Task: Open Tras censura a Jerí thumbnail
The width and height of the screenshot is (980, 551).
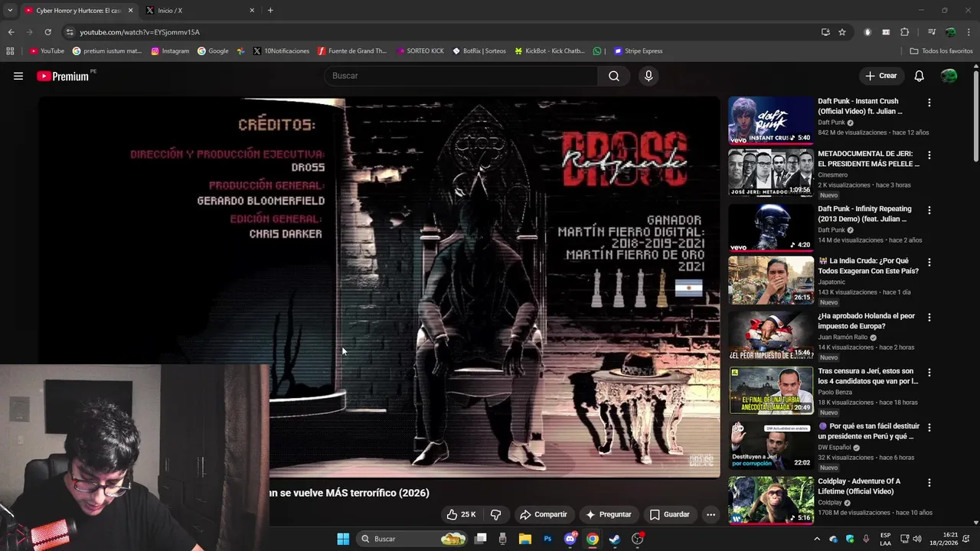Action: 771,391
